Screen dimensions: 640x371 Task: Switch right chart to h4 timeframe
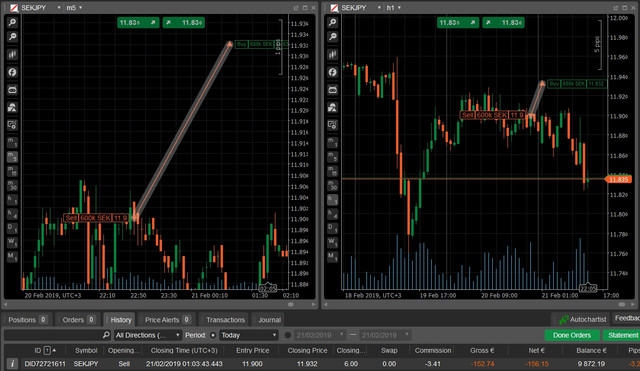tap(333, 213)
